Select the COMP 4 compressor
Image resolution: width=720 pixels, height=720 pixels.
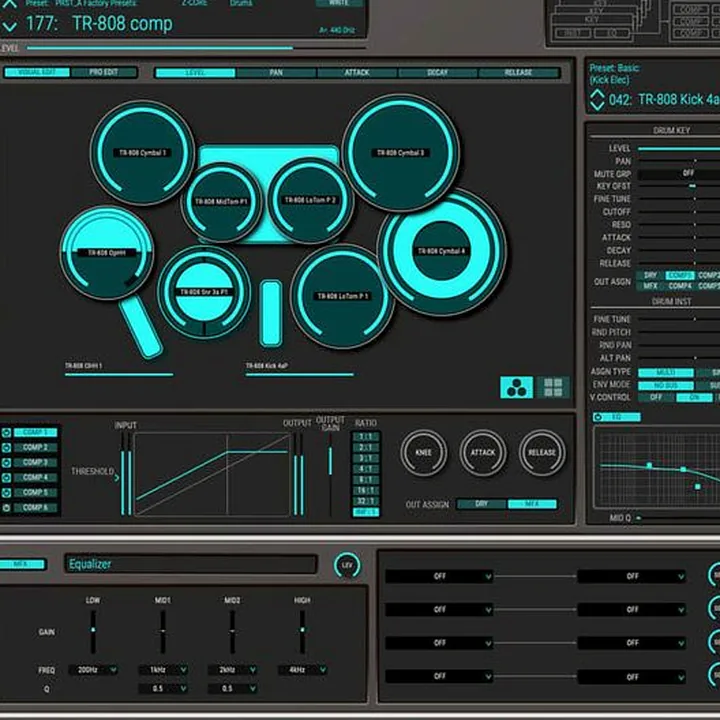[35, 478]
